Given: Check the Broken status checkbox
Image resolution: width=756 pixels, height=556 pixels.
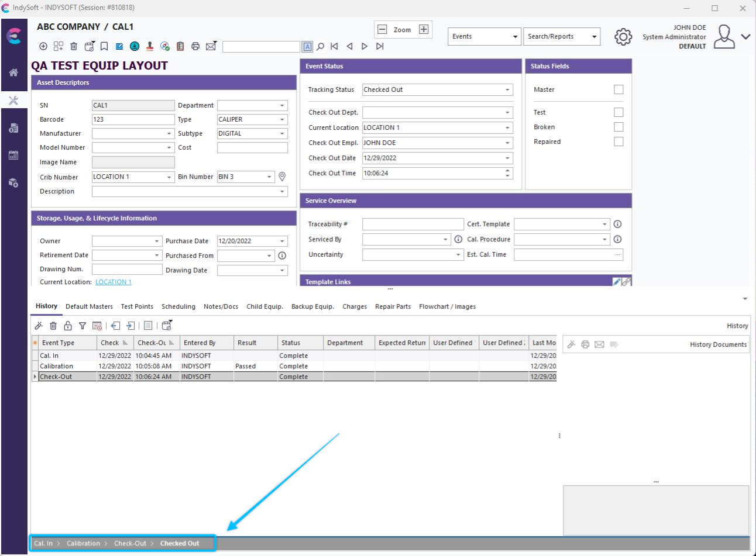Looking at the screenshot, I should click(618, 127).
